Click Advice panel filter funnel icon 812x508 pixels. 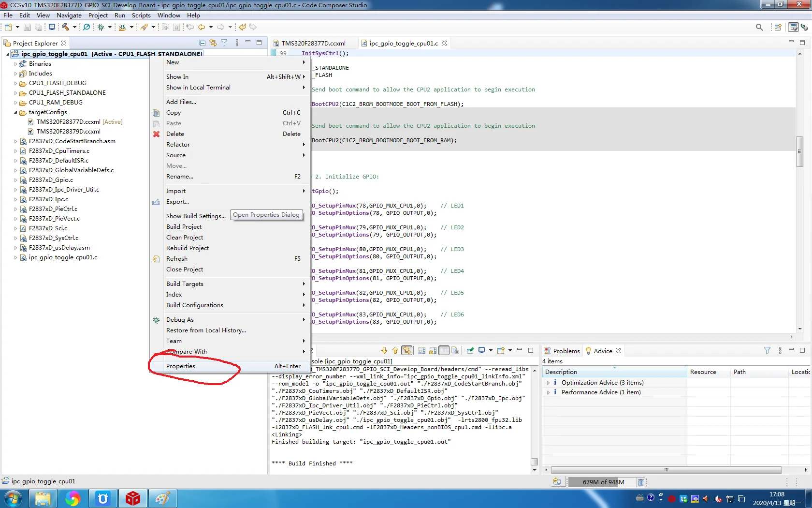(767, 350)
